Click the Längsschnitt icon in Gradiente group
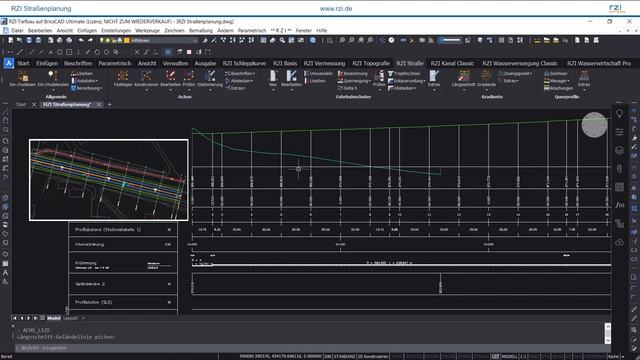 [464, 76]
